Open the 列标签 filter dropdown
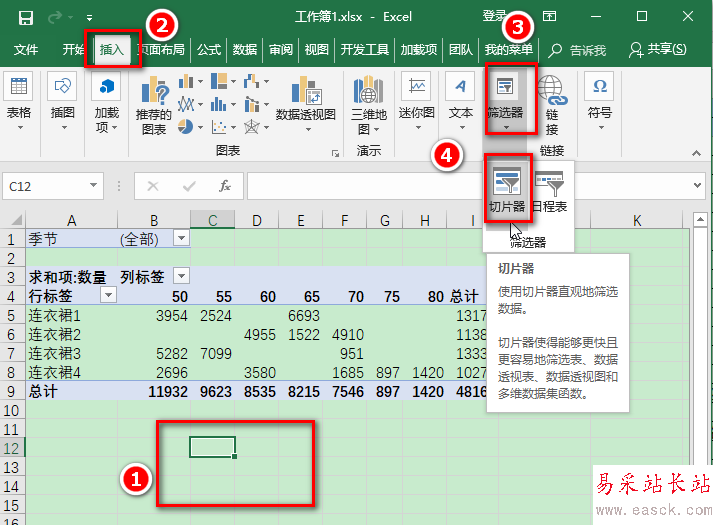 click(181, 275)
